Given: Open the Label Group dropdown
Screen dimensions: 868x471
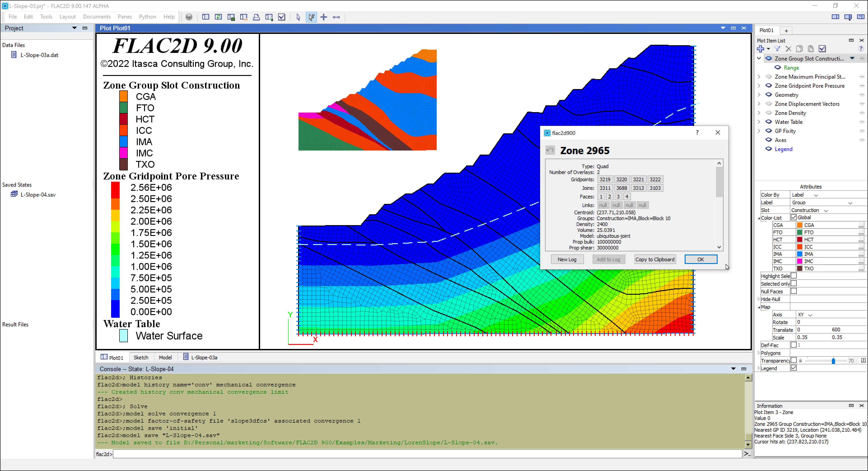Looking at the screenshot, I should click(x=850, y=203).
